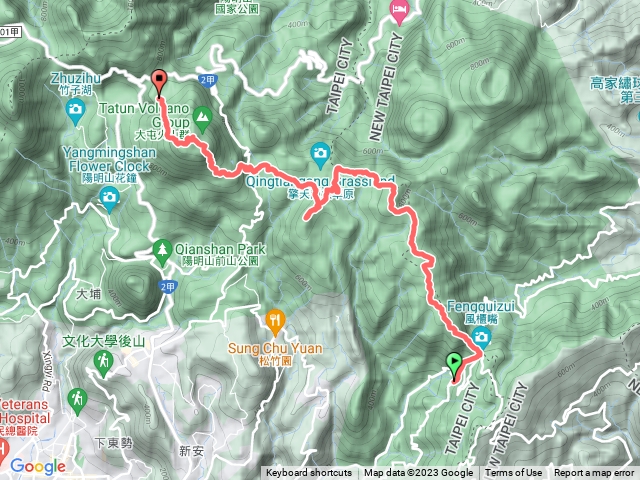
Task: Open the Keyboard shortcuts link
Action: (x=309, y=473)
